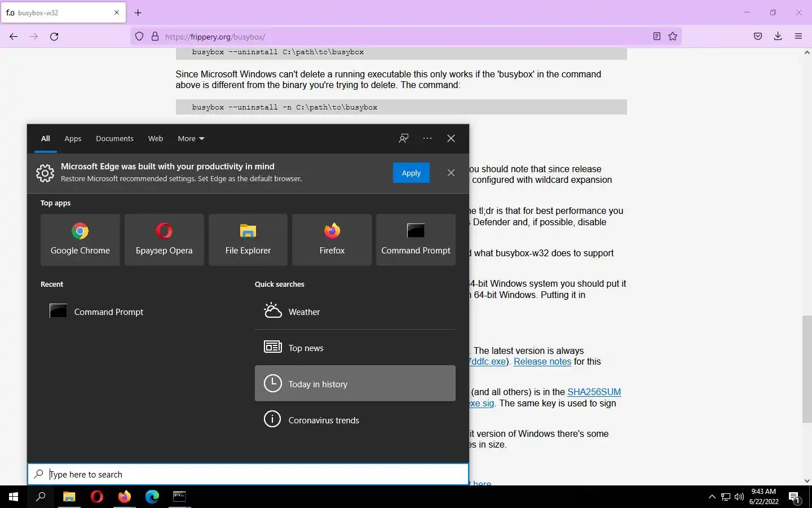Click the Firefox address bar URL

coord(215,37)
